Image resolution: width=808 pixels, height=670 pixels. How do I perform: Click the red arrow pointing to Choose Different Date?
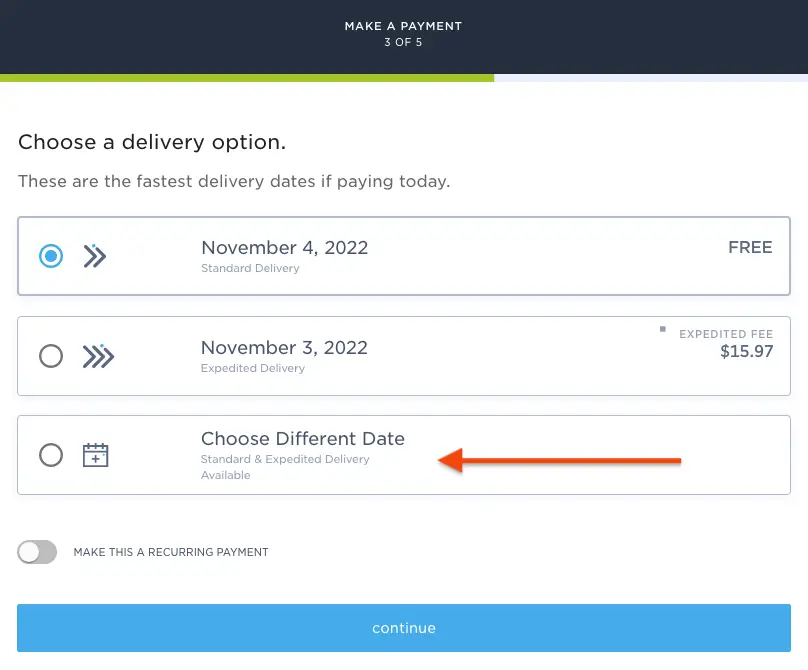(x=560, y=460)
